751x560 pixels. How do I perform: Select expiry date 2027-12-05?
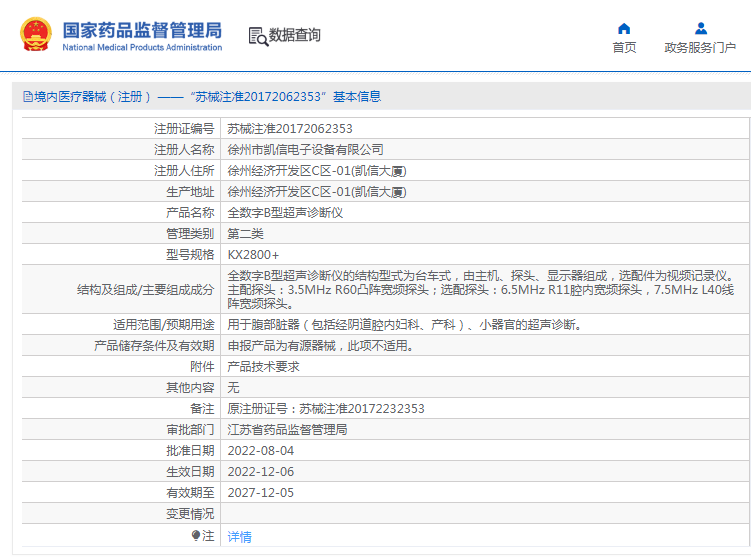[261, 493]
